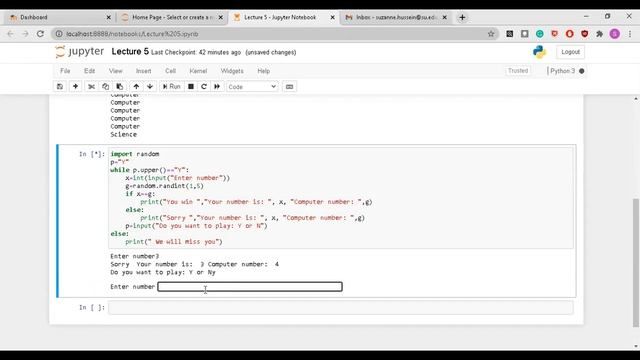Reload the notebook page

point(40,34)
